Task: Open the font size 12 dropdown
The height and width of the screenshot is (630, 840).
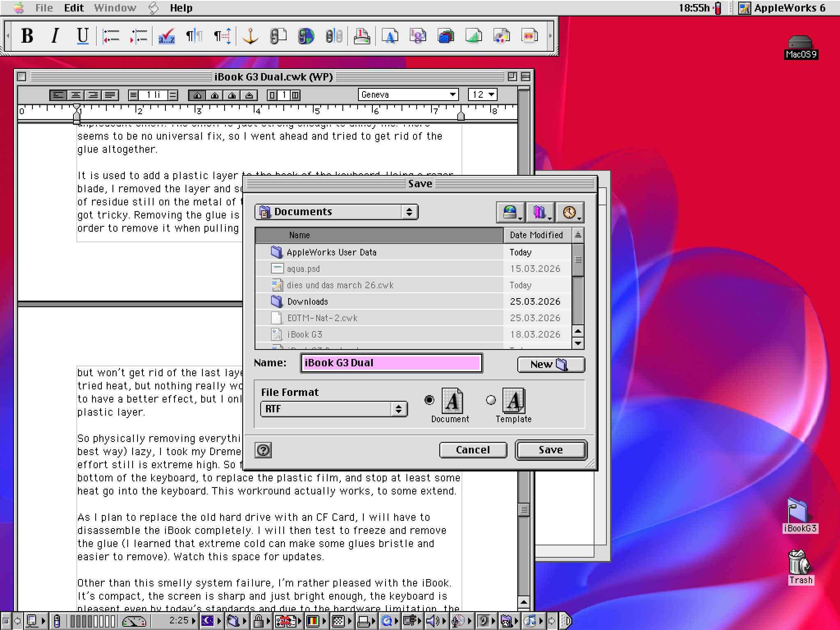Action: tap(482, 94)
